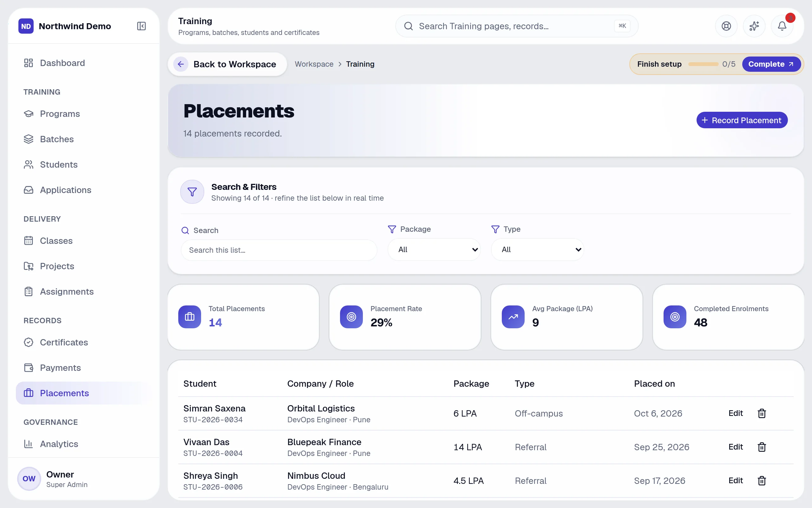Open Certificates in the sidebar

83,342
